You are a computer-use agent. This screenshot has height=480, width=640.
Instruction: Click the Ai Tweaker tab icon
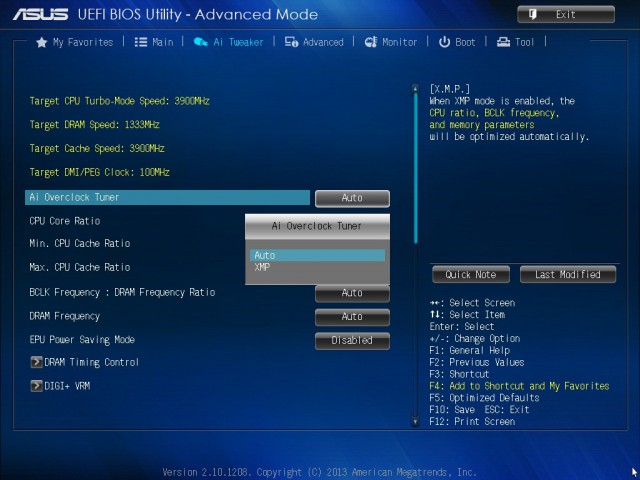[200, 42]
